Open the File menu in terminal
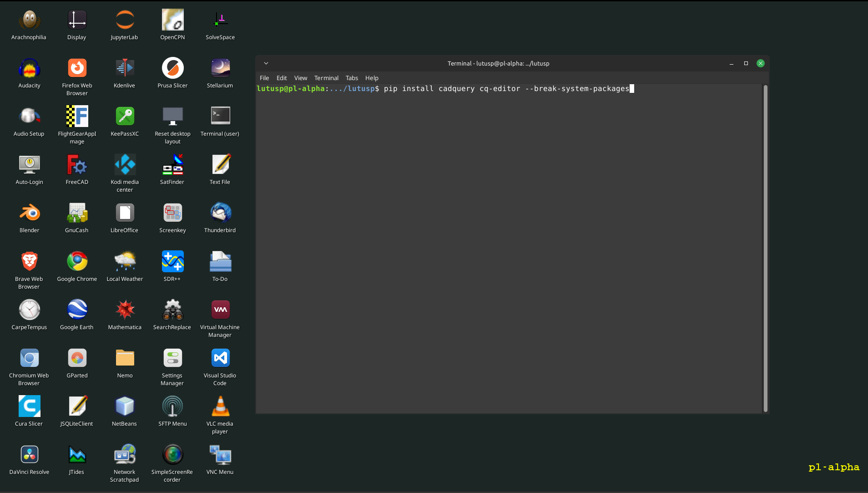Image resolution: width=868 pixels, height=493 pixels. 264,78
